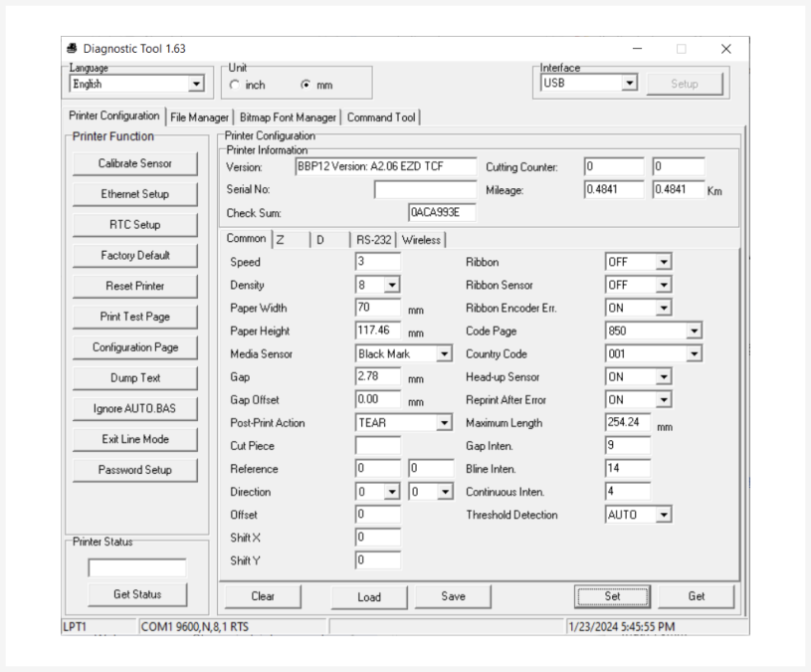Click the Exit Line Mode button
The height and width of the screenshot is (672, 811).
[x=135, y=439]
